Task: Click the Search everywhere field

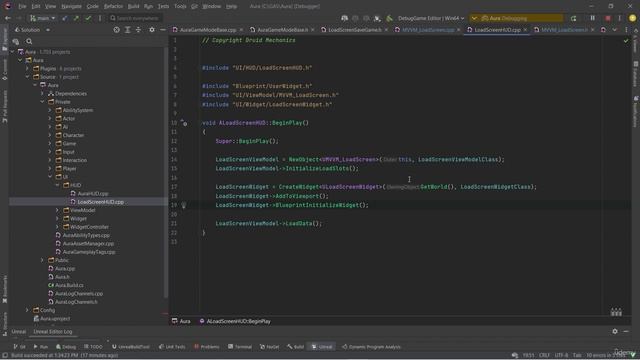Action: pyautogui.click(x=135, y=18)
